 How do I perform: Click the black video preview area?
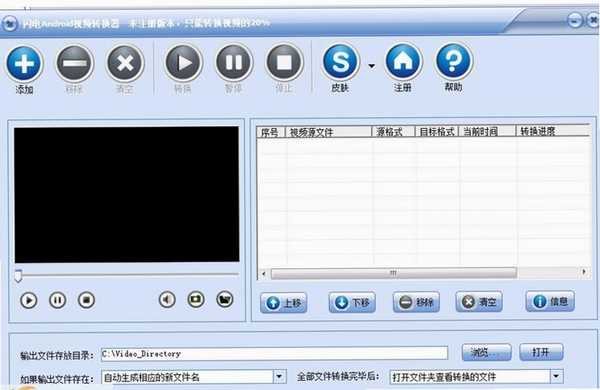click(127, 194)
